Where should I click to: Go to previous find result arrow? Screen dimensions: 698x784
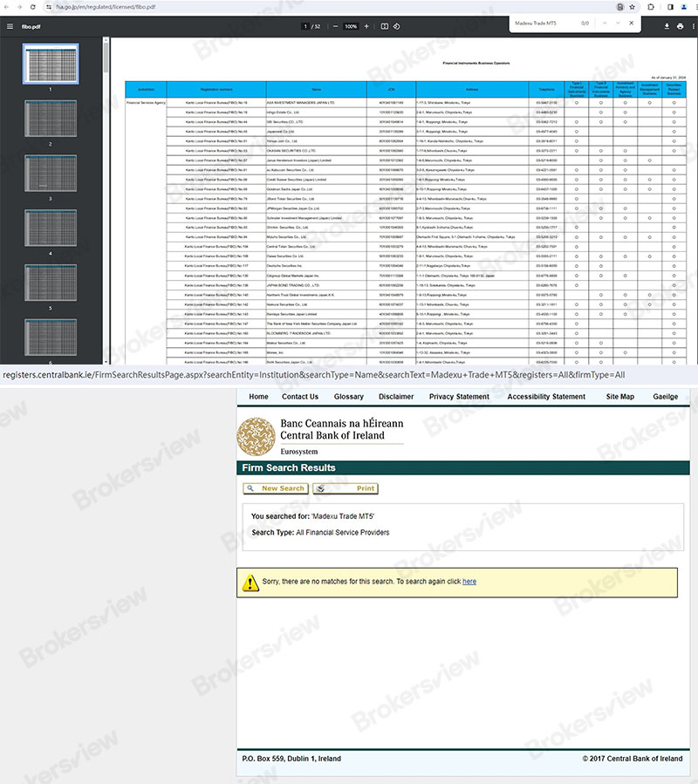(x=605, y=24)
